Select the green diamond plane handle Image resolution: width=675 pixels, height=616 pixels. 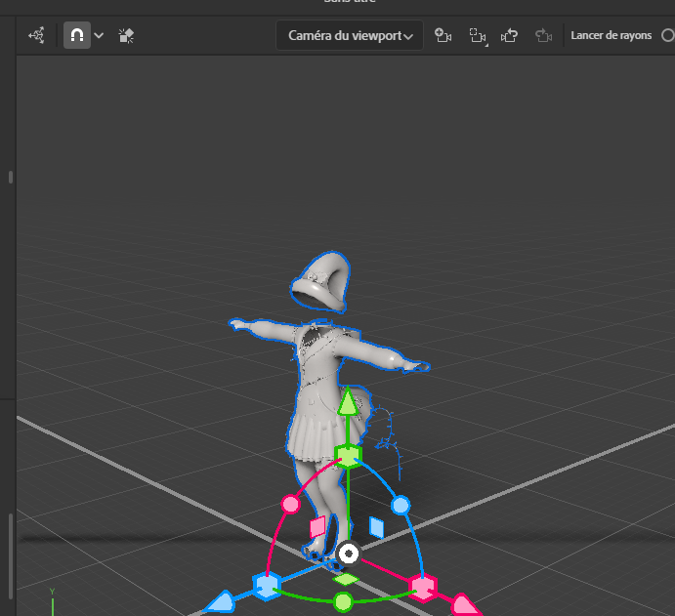click(346, 580)
